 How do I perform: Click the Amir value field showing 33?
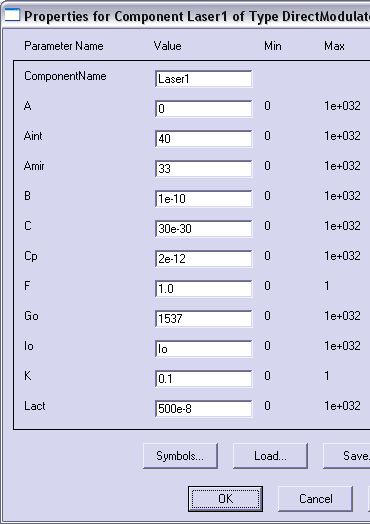click(204, 169)
